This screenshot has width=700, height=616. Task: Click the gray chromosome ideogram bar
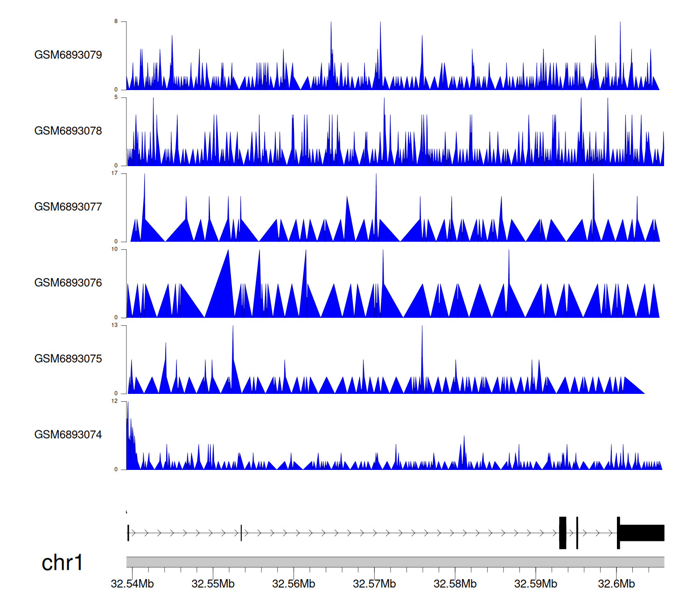coord(395,562)
